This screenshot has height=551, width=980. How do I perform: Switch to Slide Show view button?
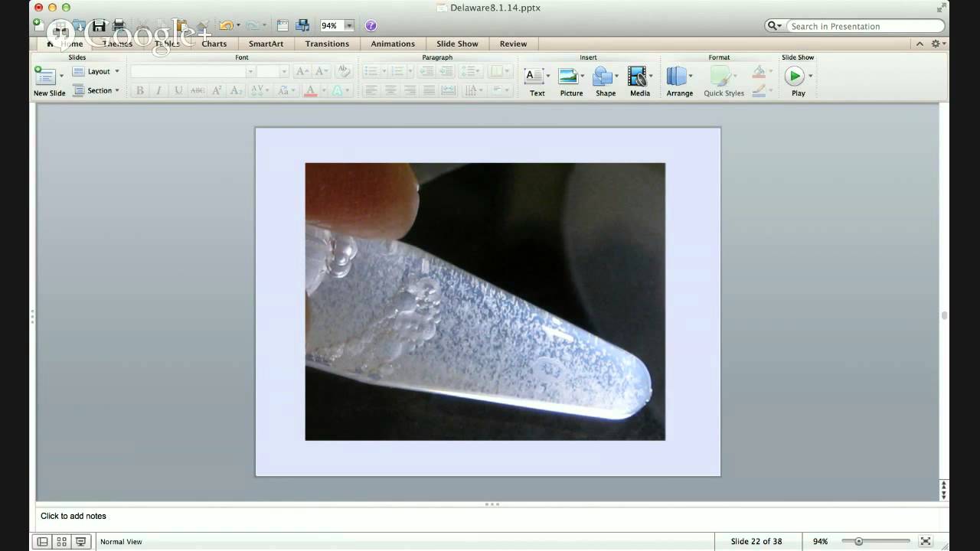(x=81, y=541)
